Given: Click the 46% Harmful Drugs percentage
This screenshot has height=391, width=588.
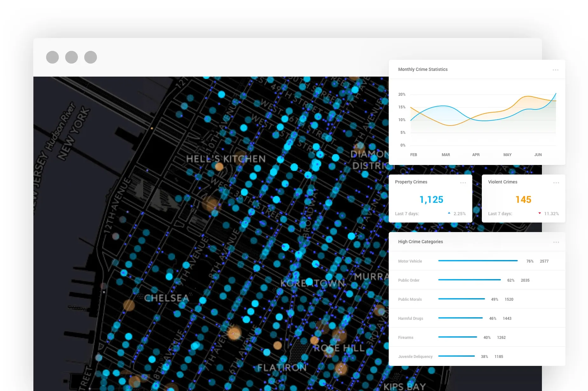Looking at the screenshot, I should tap(493, 319).
